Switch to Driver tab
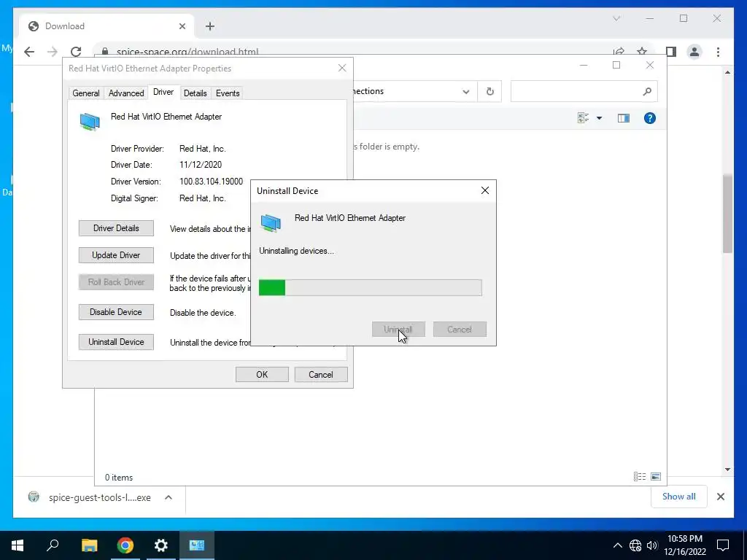This screenshot has width=747, height=560. pos(163,92)
